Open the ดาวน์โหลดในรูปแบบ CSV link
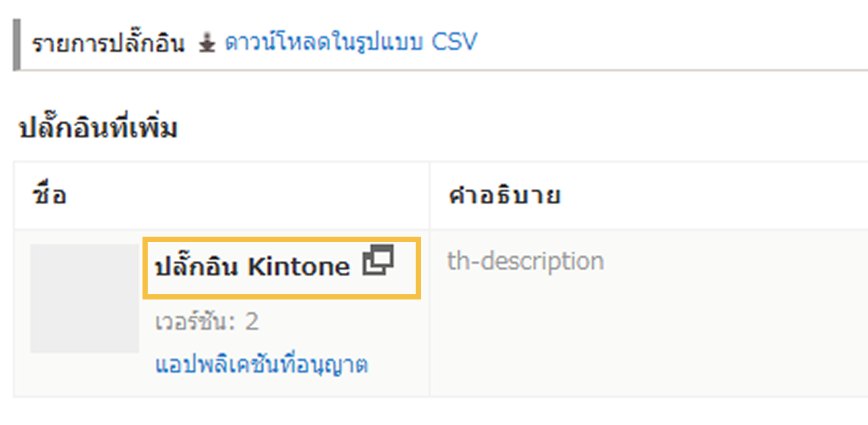Screen dimensions: 868x425 point(351,42)
